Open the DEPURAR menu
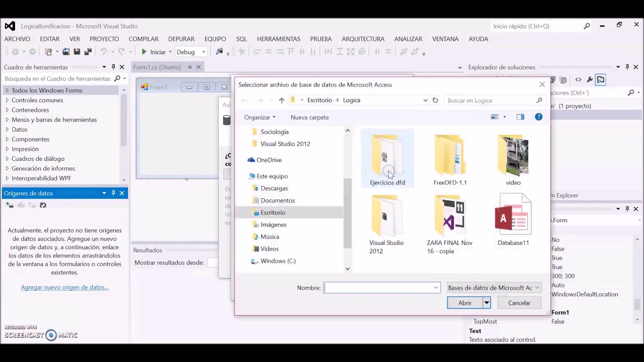 coord(181,39)
